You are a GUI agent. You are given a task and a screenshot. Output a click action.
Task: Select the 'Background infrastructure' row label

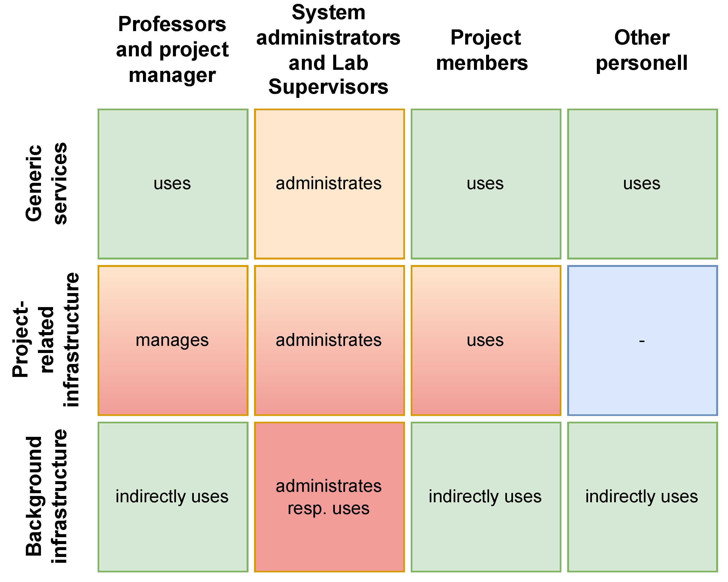(x=46, y=496)
